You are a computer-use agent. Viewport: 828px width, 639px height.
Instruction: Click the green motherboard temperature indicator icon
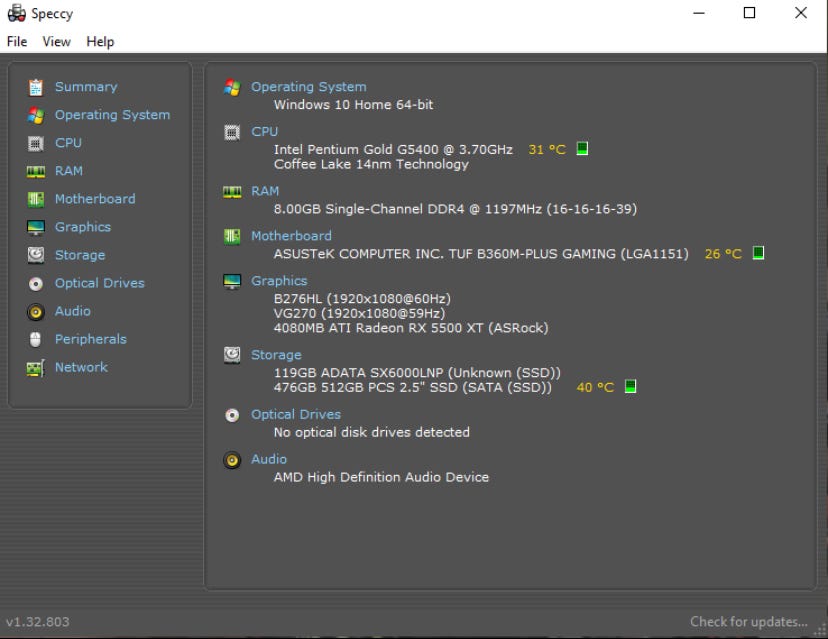point(758,253)
